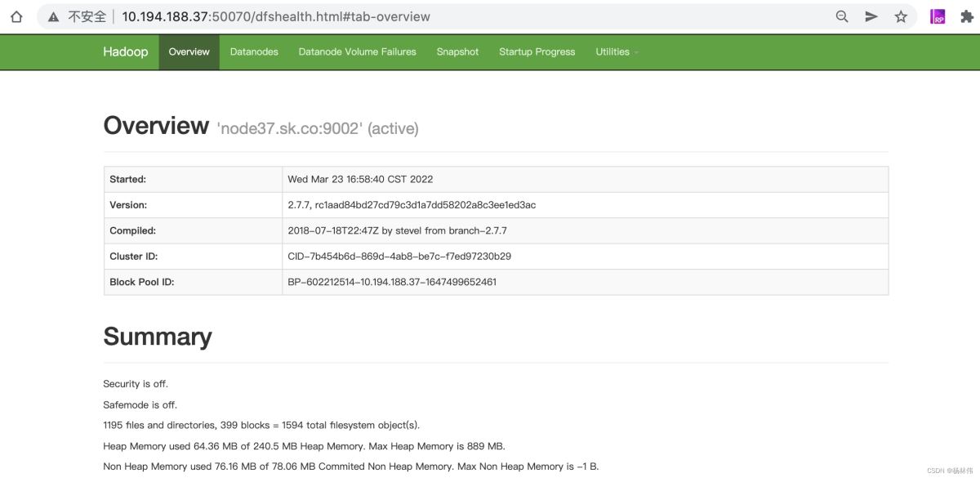Click the Cluster ID value cell

(x=399, y=256)
